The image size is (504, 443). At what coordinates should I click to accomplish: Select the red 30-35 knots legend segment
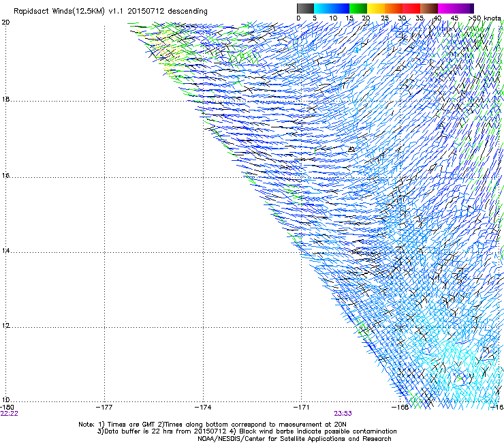(411, 8)
